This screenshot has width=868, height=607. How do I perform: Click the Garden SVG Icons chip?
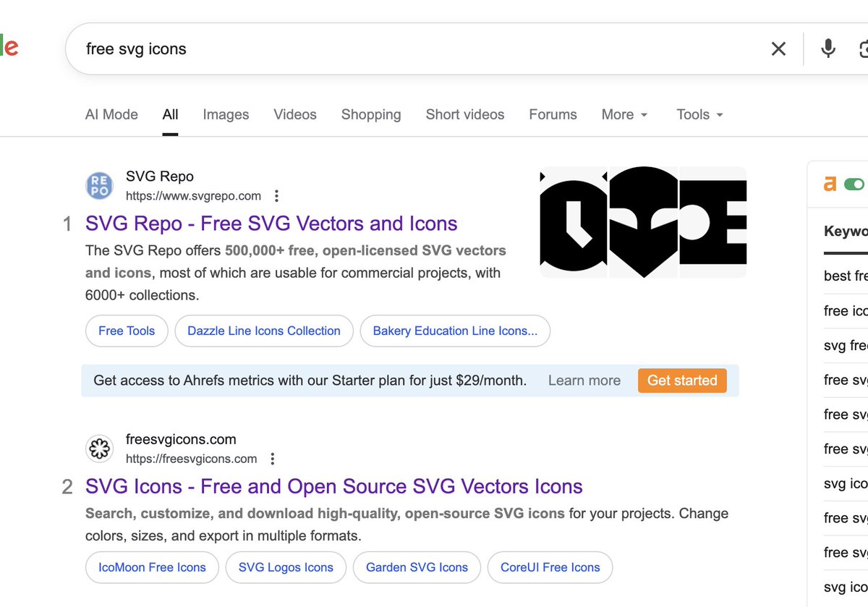[x=417, y=567]
